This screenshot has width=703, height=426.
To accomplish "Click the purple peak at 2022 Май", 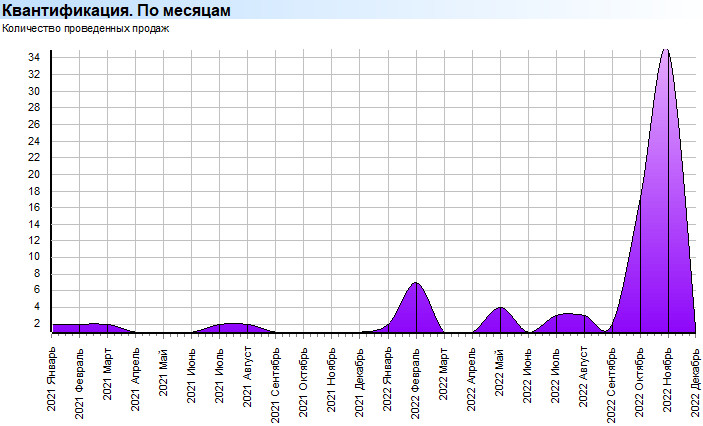I will coord(500,320).
